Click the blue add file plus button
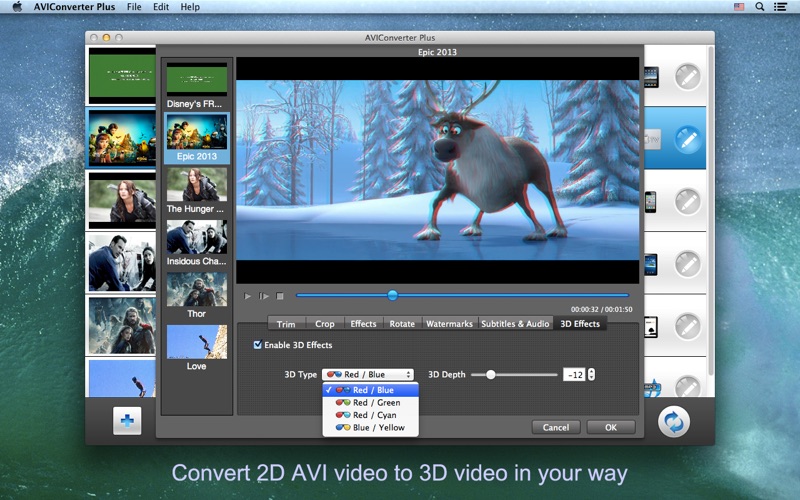The width and height of the screenshot is (800, 500). click(127, 421)
